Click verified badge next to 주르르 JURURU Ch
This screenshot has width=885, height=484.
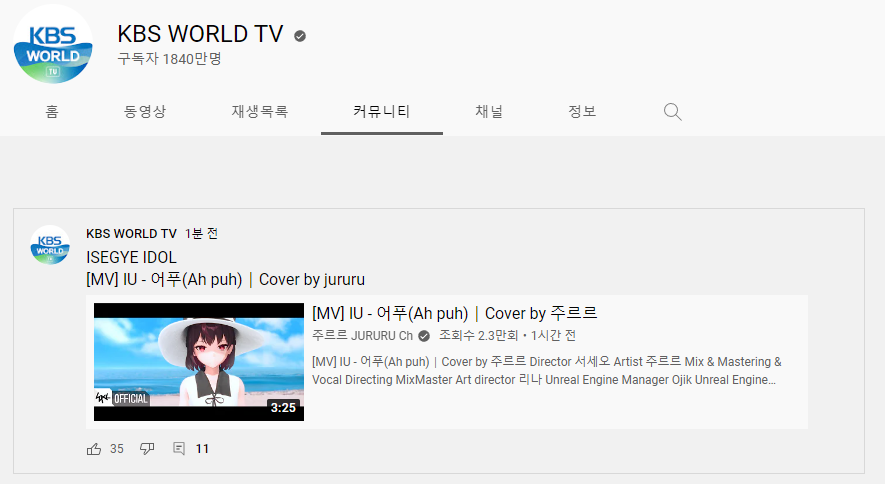[x=424, y=336]
